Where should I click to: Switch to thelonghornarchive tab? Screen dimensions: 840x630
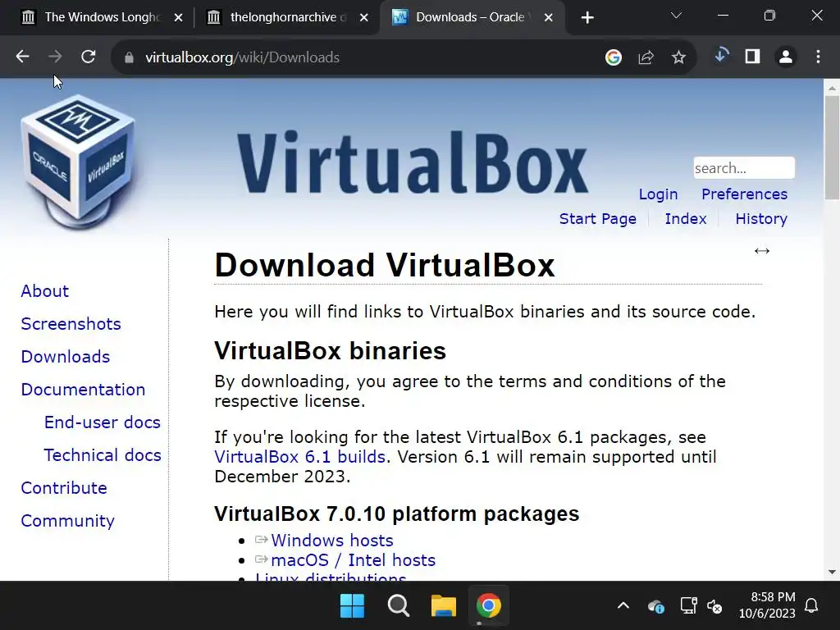point(286,18)
